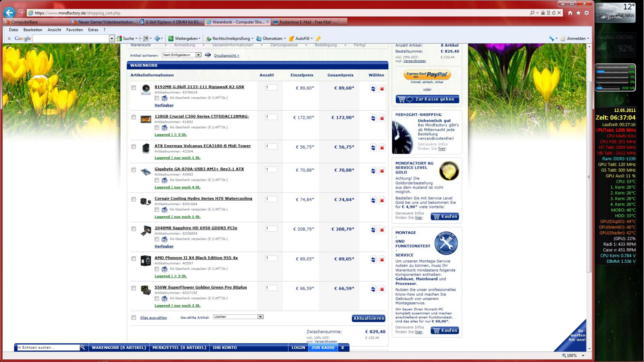Click the browser address bar URL
This screenshot has height=362, width=644.
[78, 13]
